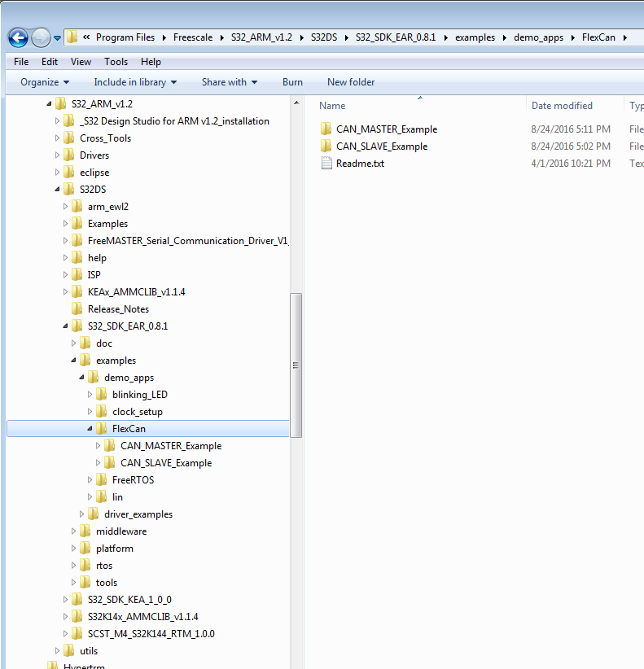Viewport: 644px width, 669px height.
Task: Open the Edit menu
Action: 50,62
